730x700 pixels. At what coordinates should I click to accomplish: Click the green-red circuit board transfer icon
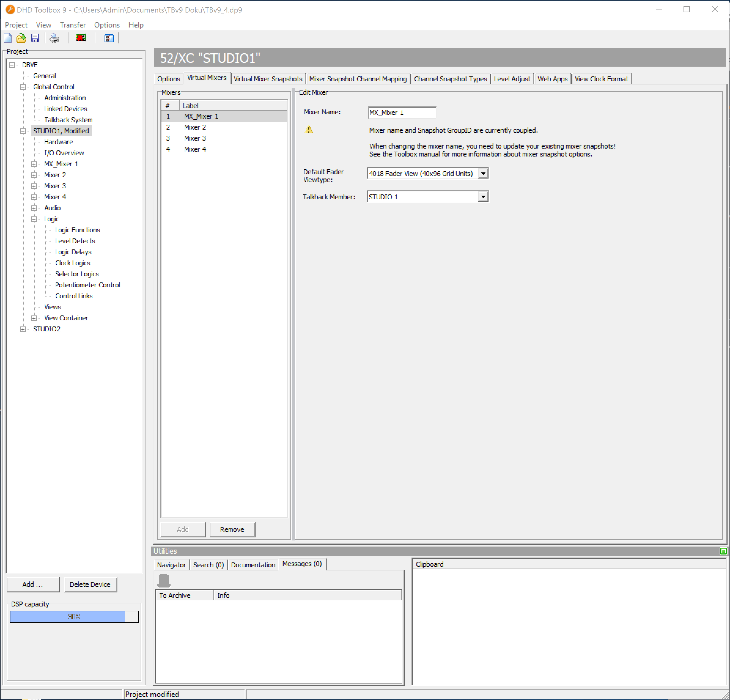[x=81, y=38]
